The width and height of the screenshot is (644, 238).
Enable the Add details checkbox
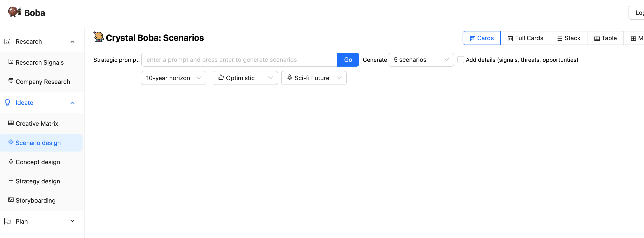460,60
